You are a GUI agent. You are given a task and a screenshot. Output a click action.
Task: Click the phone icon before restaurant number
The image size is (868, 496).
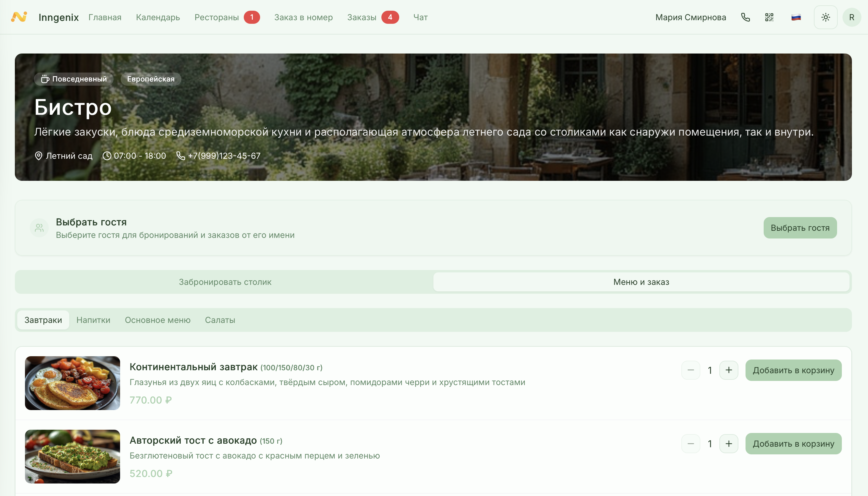click(180, 156)
